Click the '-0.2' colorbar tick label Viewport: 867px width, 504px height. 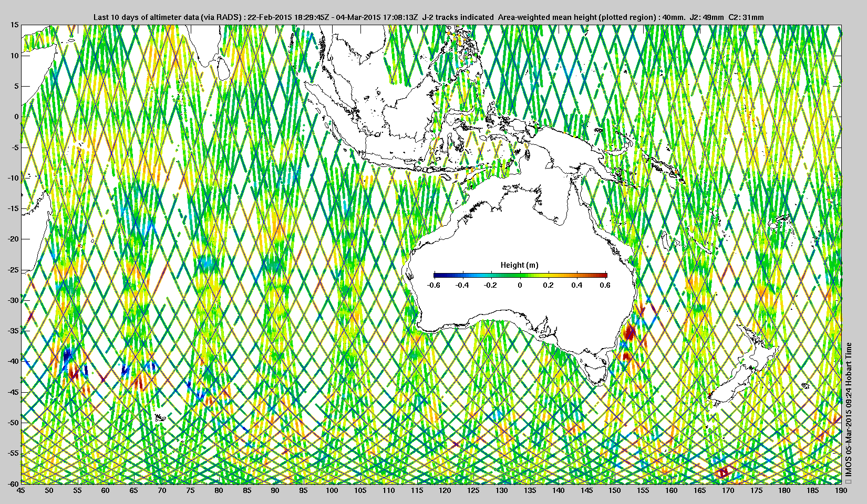pos(491,285)
